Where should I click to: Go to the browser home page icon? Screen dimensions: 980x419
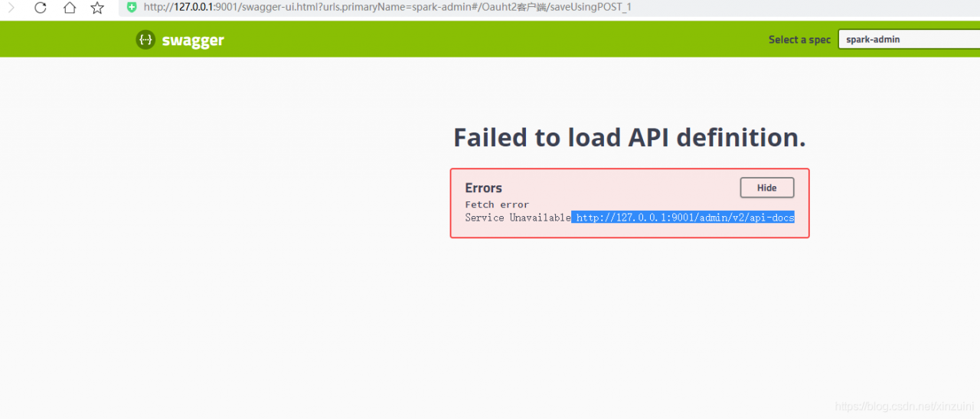pos(70,8)
